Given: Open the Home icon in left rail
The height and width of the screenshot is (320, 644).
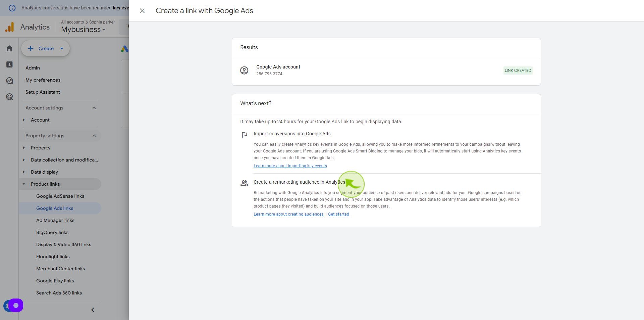Looking at the screenshot, I should pos(9,49).
